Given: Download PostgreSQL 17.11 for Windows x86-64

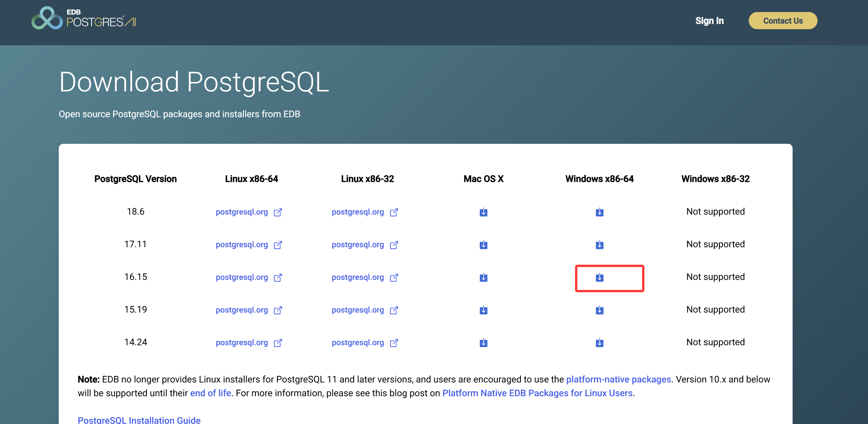Looking at the screenshot, I should click(x=599, y=245).
